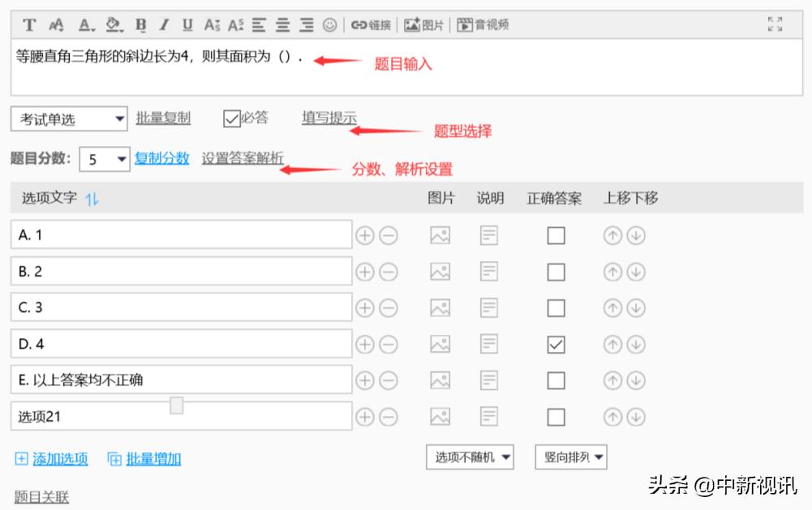812x510 pixels.
Task: Add an option after option A. 1
Action: pos(365,236)
